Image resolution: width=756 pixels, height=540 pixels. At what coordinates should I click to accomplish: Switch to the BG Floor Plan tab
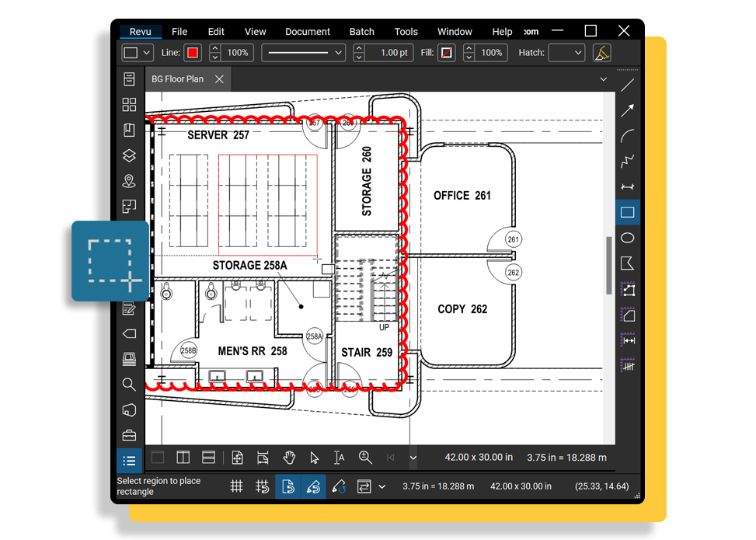pyautogui.click(x=178, y=79)
